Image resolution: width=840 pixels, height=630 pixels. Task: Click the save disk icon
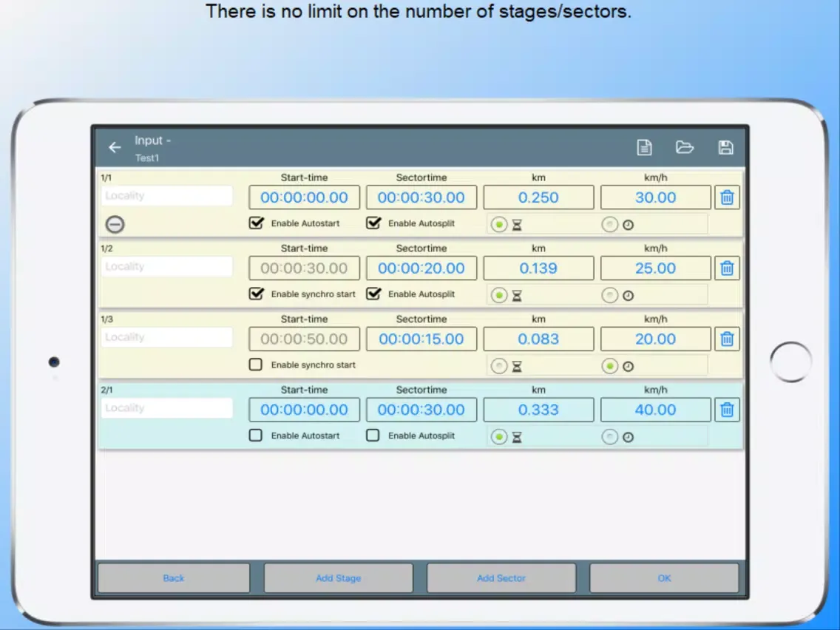tap(725, 148)
